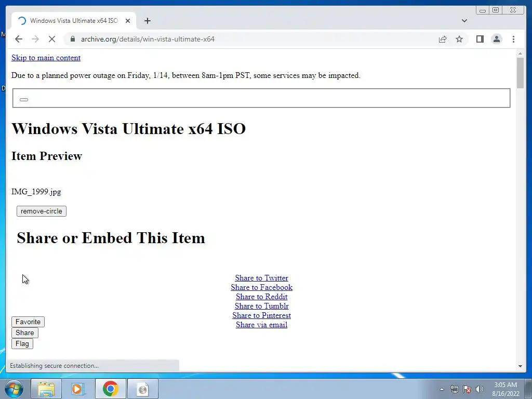Click the Share button

[25, 332]
